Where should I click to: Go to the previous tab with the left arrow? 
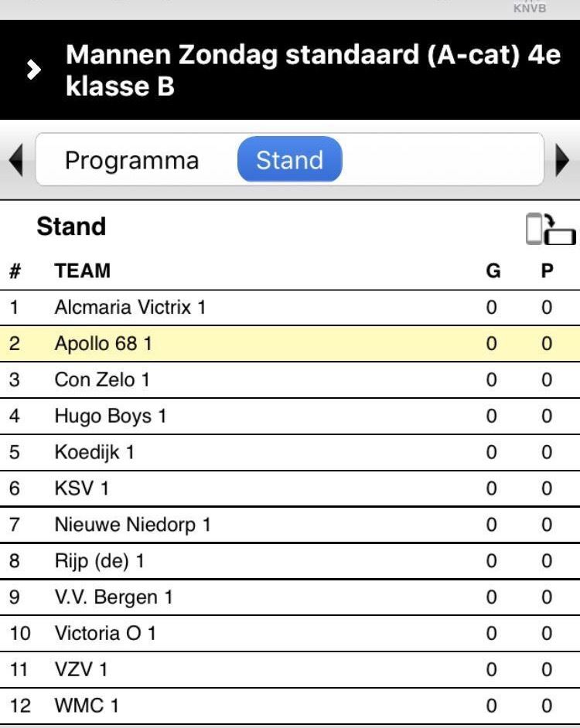coord(15,160)
